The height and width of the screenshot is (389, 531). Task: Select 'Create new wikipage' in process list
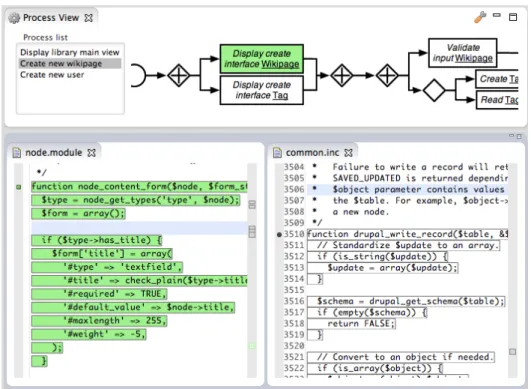pyautogui.click(x=70, y=64)
